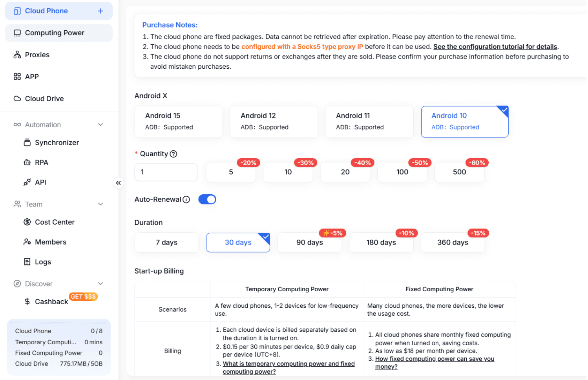
Task: Click the plus icon beside Cloud Phone
Action: coord(100,11)
